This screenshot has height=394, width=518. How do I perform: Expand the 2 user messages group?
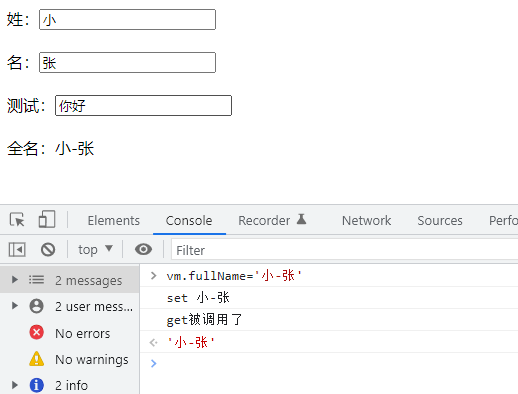point(15,306)
